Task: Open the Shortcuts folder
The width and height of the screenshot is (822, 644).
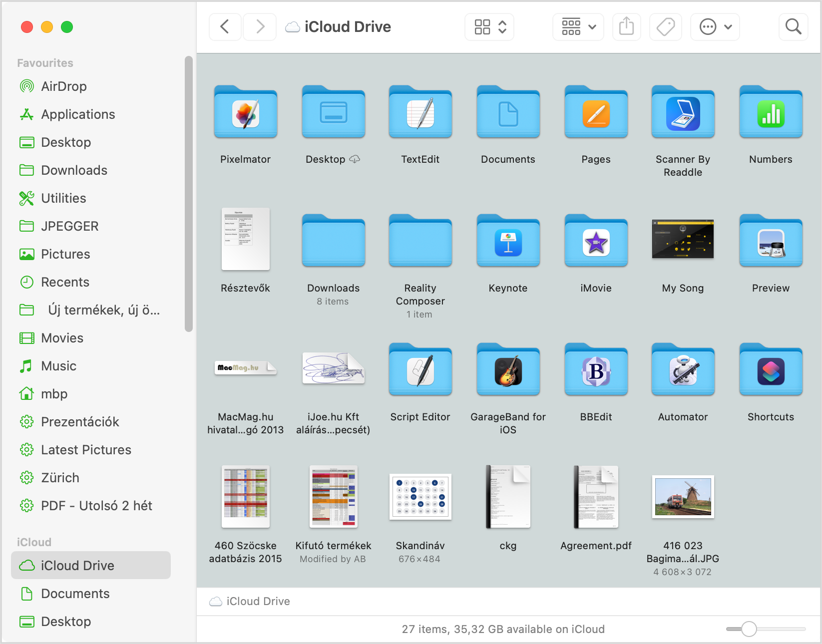Action: pos(771,369)
